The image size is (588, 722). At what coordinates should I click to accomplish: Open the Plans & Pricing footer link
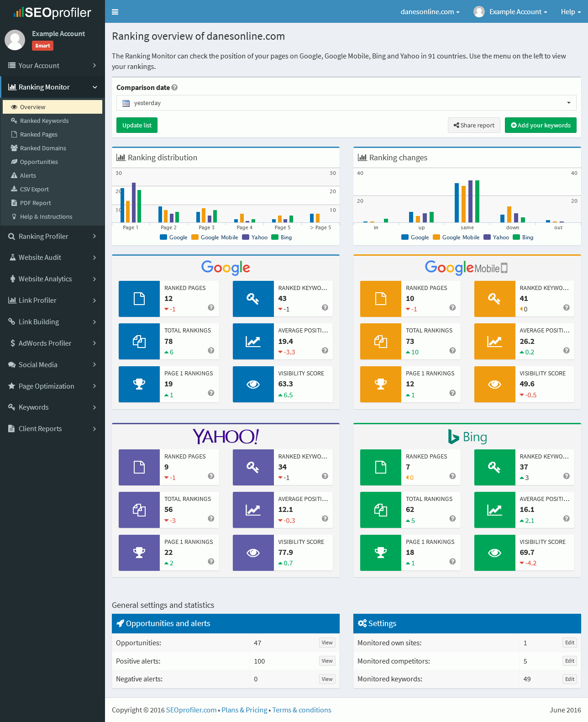point(244,710)
